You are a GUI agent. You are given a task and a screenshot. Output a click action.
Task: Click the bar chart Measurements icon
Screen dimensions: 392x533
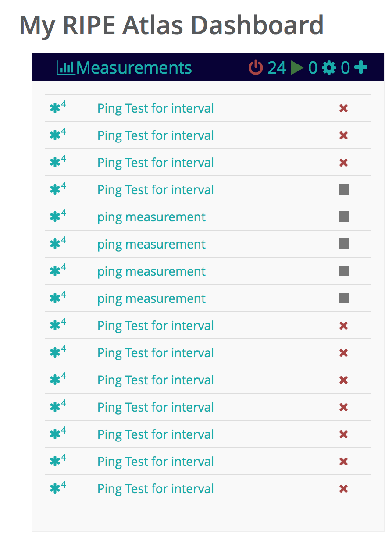click(66, 68)
